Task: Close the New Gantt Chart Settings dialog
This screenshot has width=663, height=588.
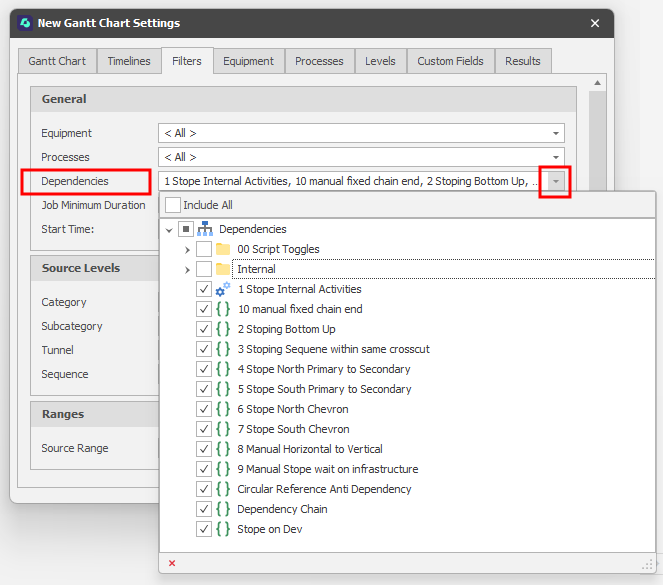Action: (x=595, y=23)
